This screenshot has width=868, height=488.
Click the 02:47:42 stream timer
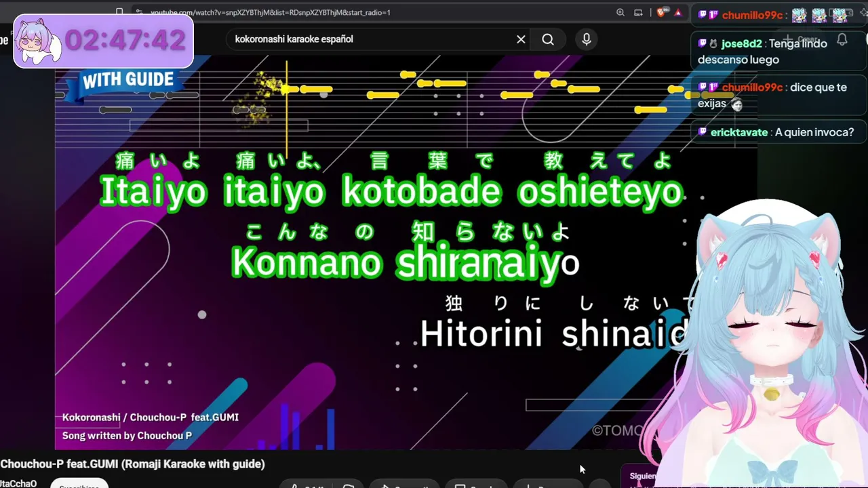tap(125, 41)
